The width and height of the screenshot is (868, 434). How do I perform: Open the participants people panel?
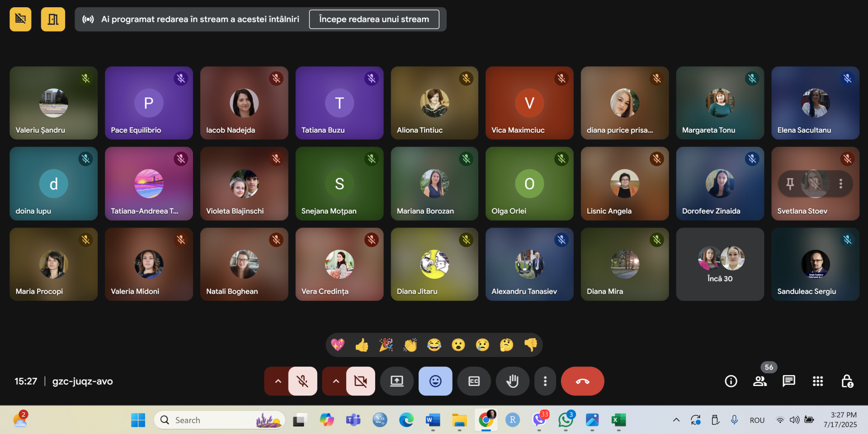(759, 381)
